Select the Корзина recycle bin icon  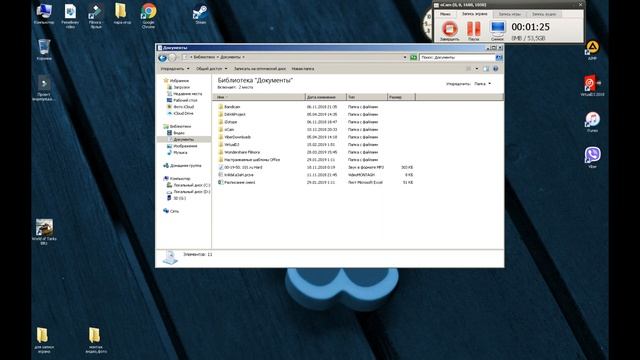(44, 50)
